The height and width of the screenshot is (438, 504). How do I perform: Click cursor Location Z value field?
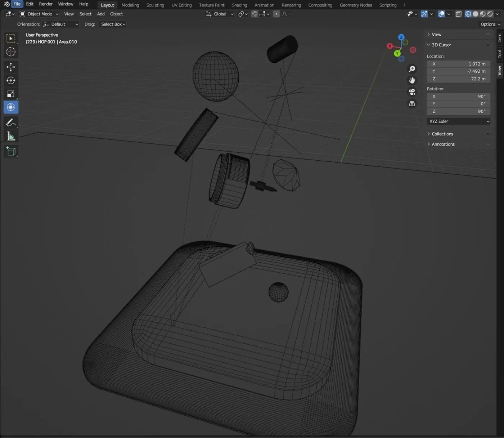pos(459,79)
